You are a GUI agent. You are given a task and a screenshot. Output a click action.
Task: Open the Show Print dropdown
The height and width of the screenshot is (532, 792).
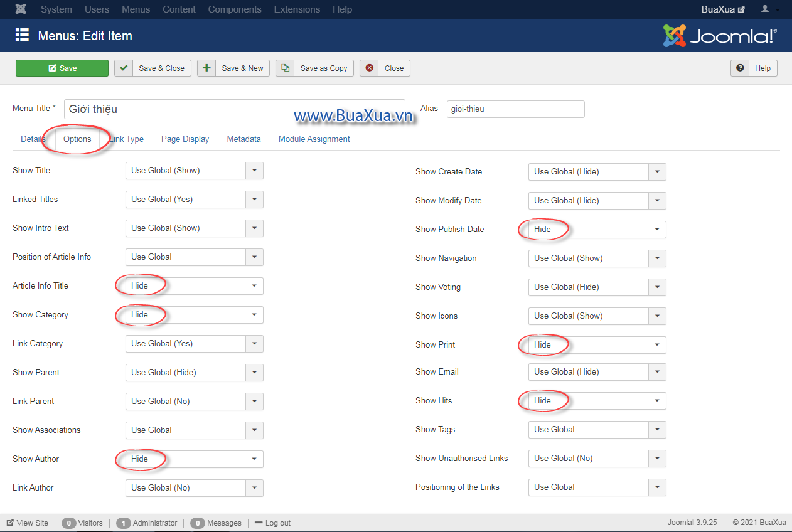click(x=597, y=345)
